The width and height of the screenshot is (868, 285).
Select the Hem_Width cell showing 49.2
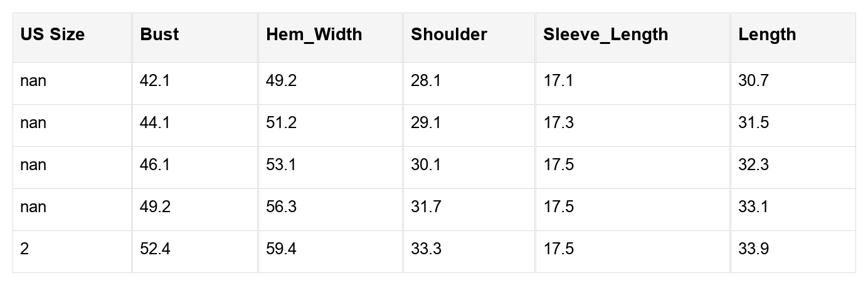(x=281, y=81)
